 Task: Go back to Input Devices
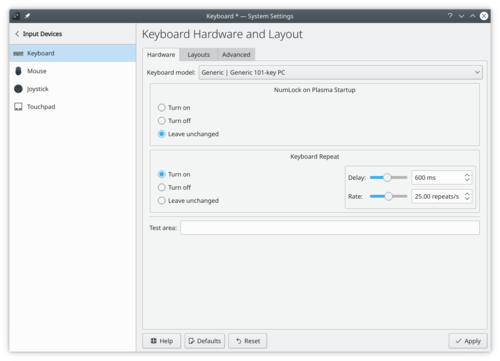coord(39,34)
